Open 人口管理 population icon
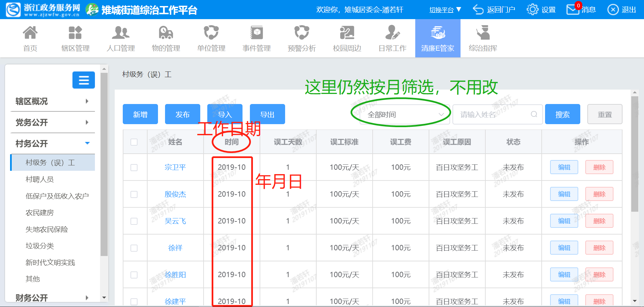Image resolution: width=644 pixels, height=307 pixels. [120, 33]
